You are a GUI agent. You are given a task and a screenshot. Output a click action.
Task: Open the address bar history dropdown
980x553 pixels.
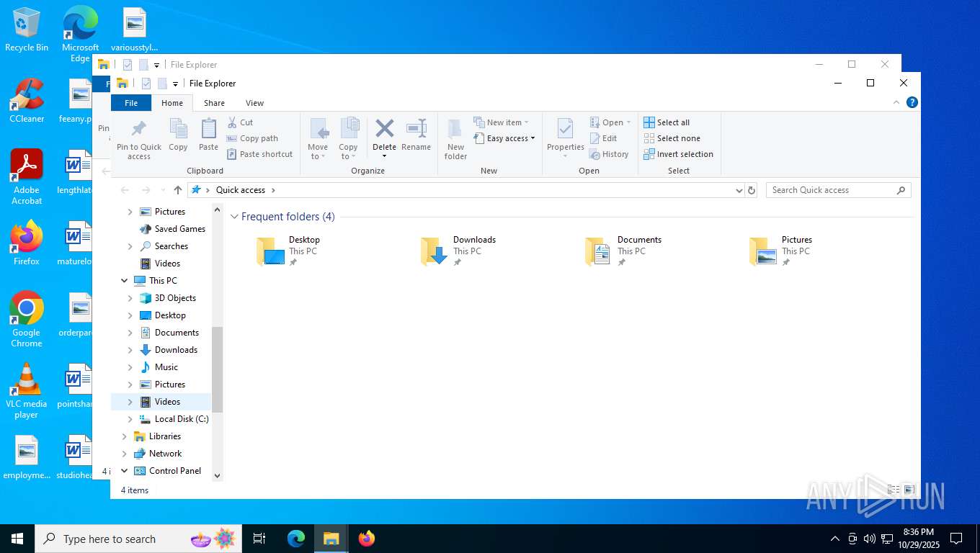[739, 190]
